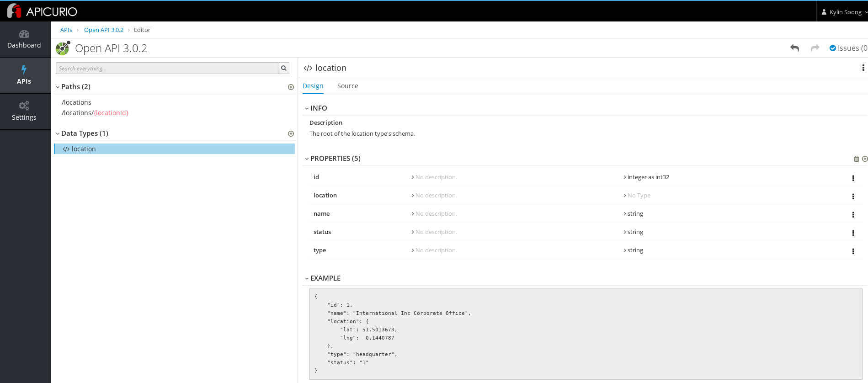Image resolution: width=868 pixels, height=383 pixels.
Task: Expand name property string type
Action: pyautogui.click(x=633, y=214)
